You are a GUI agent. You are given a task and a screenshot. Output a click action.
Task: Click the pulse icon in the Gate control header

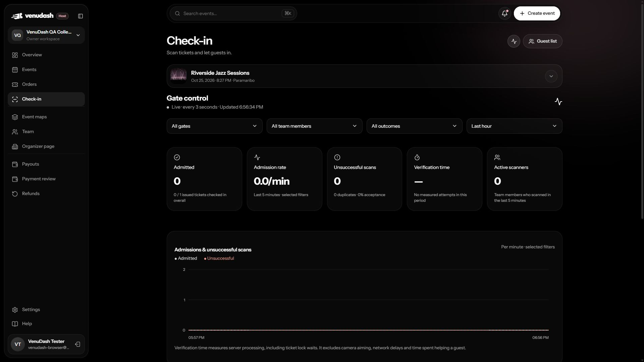558,102
